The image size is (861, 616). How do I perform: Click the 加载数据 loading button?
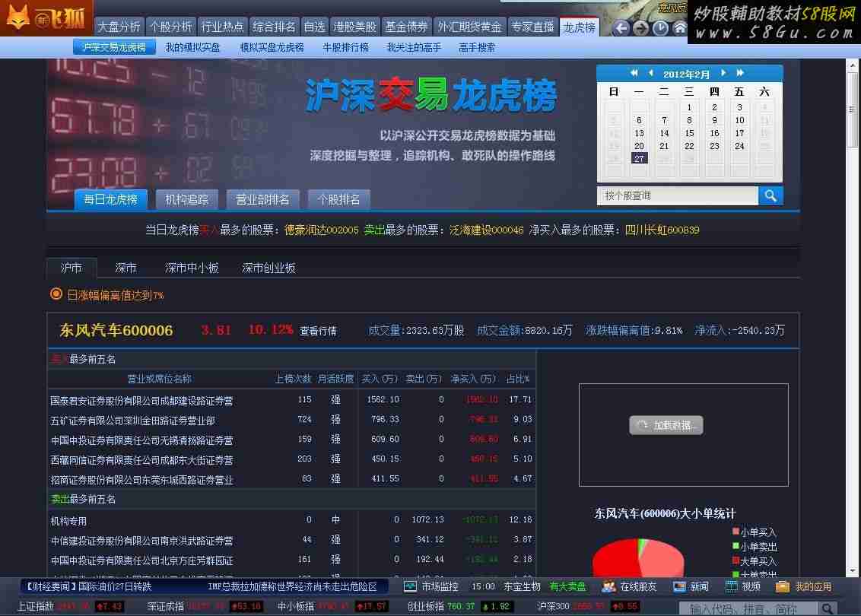666,425
